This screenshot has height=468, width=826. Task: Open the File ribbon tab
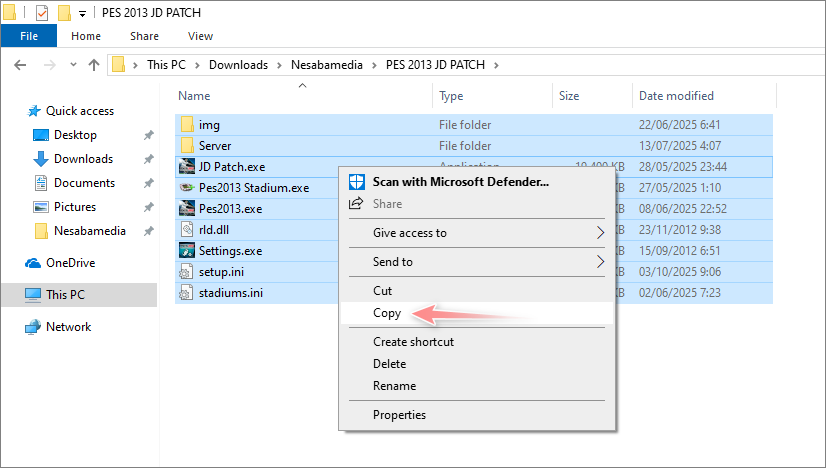(29, 36)
